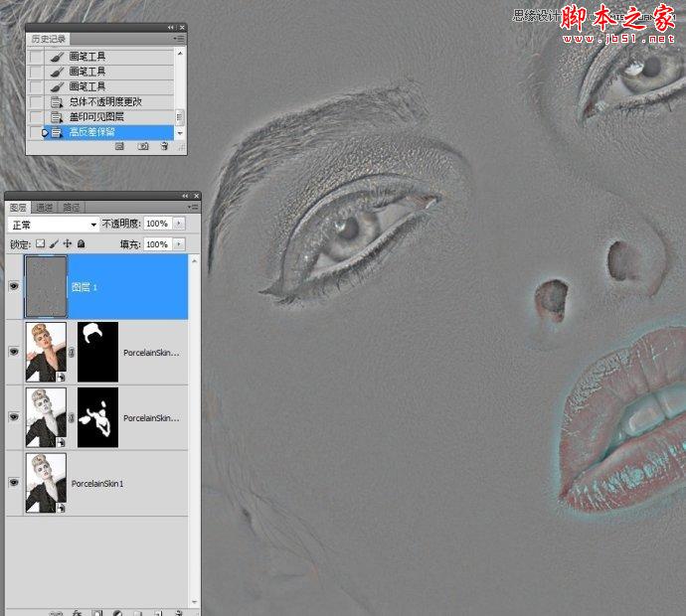This screenshot has width=686, height=616.
Task: Switch to the 通道 channels tab
Action: (44, 208)
